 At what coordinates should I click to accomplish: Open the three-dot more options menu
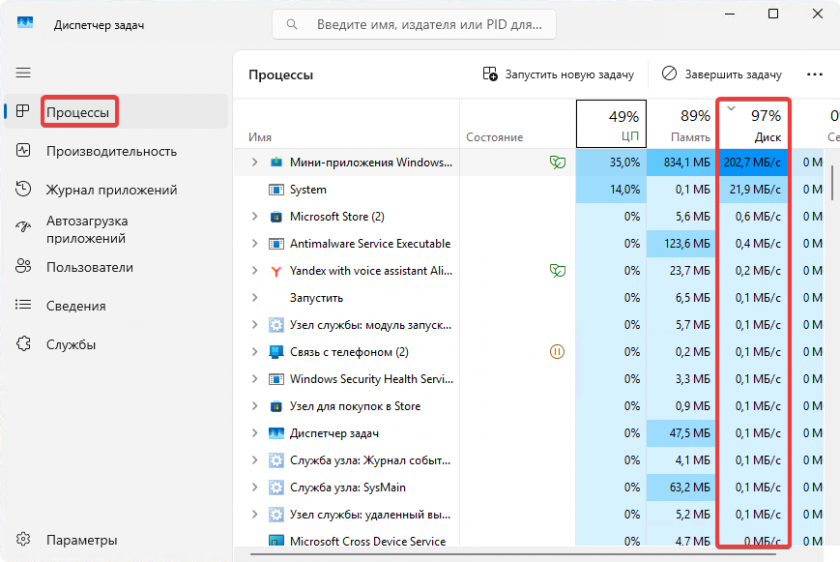pyautogui.click(x=814, y=74)
